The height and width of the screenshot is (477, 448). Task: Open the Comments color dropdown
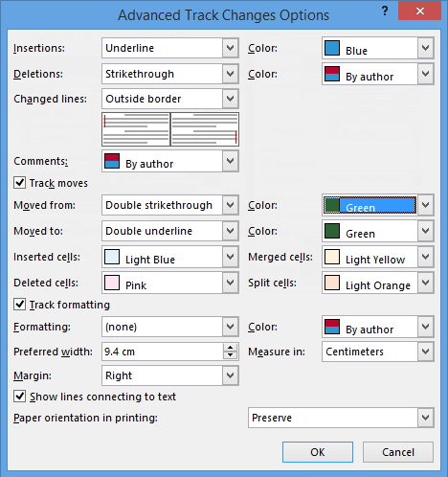click(x=170, y=161)
